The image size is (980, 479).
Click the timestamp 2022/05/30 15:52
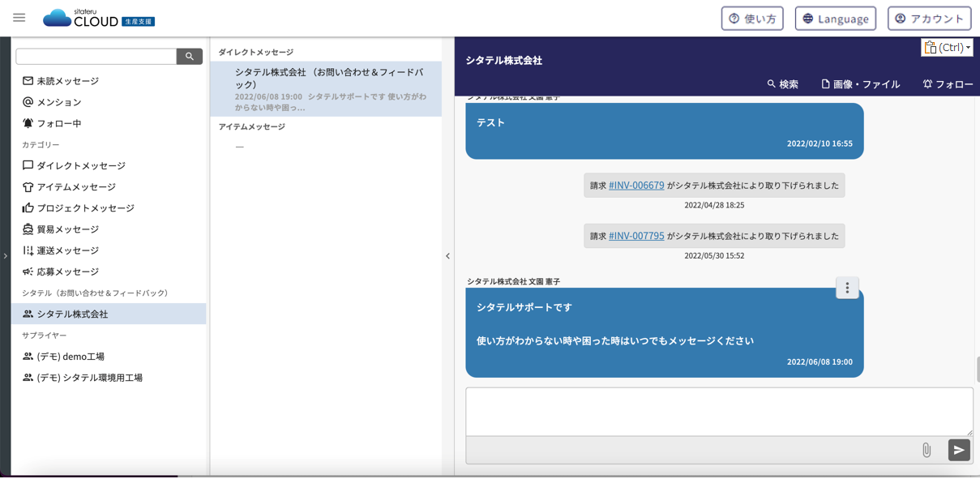coord(714,255)
